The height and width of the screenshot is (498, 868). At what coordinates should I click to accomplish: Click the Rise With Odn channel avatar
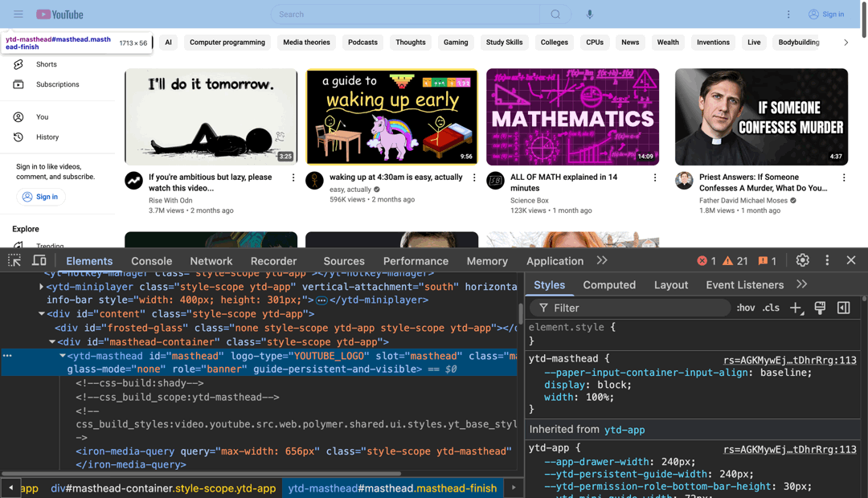(x=134, y=181)
